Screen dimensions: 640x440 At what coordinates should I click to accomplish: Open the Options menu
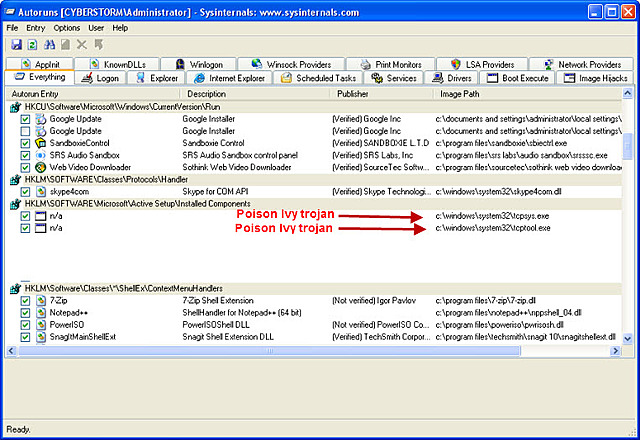tap(67, 28)
